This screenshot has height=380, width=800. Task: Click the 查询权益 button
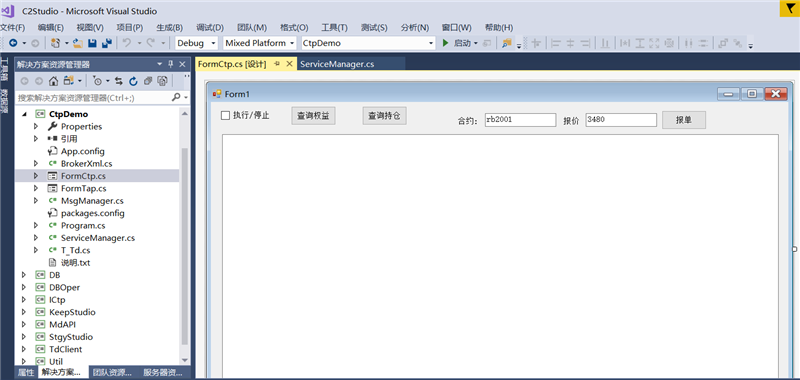point(313,116)
